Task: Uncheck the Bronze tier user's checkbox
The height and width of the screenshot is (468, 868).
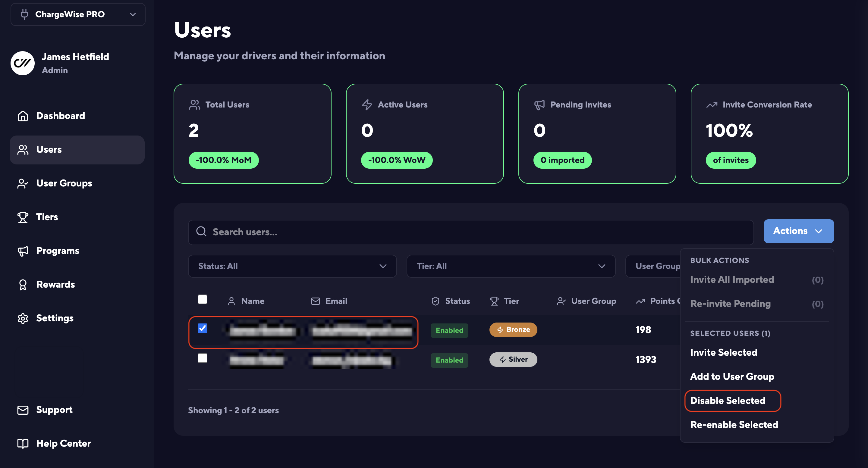Action: point(202,328)
